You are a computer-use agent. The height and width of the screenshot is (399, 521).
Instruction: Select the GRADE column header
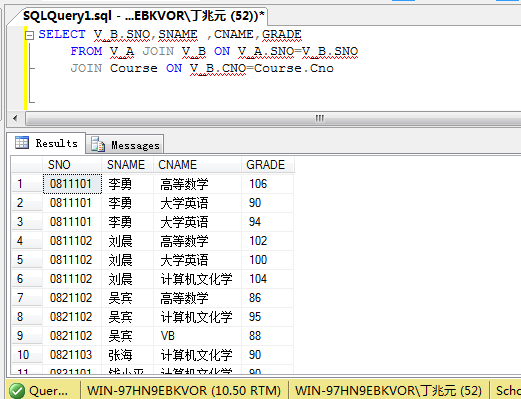click(x=267, y=165)
